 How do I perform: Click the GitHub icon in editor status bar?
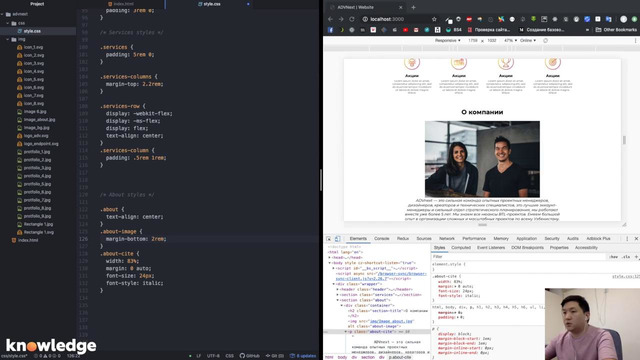click(249, 356)
